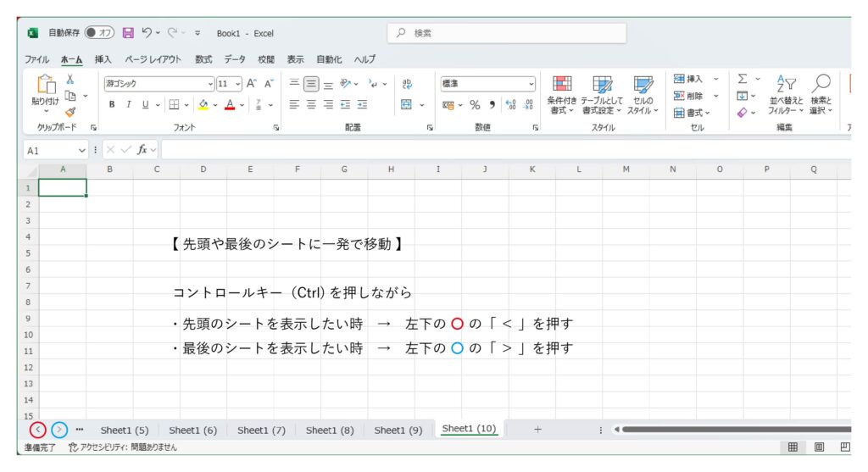
Task: Open the number format dropdown (標準)
Action: point(531,84)
